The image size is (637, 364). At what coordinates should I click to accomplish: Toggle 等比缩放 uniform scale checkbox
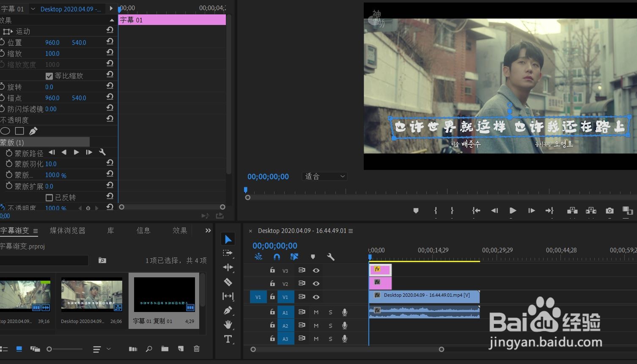(x=49, y=76)
